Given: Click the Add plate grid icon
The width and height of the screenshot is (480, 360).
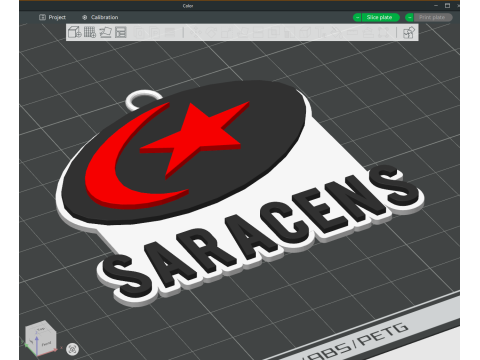Looking at the screenshot, I should (x=90, y=32).
